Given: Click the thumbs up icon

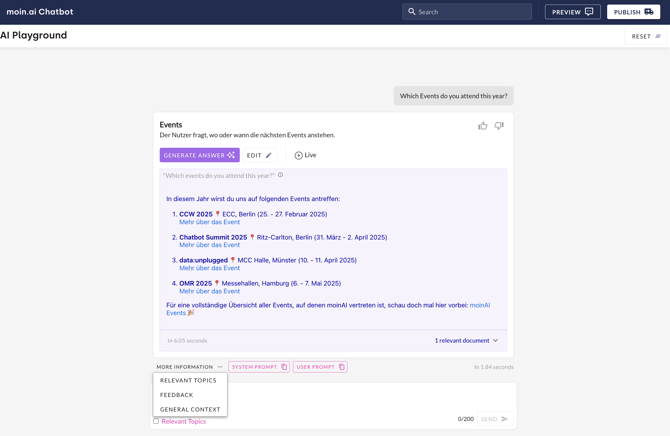Looking at the screenshot, I should click(483, 126).
